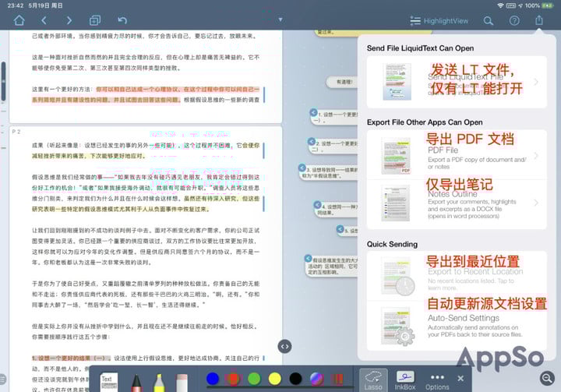Select the Text tool
The width and height of the screenshot is (561, 392).
108,382
